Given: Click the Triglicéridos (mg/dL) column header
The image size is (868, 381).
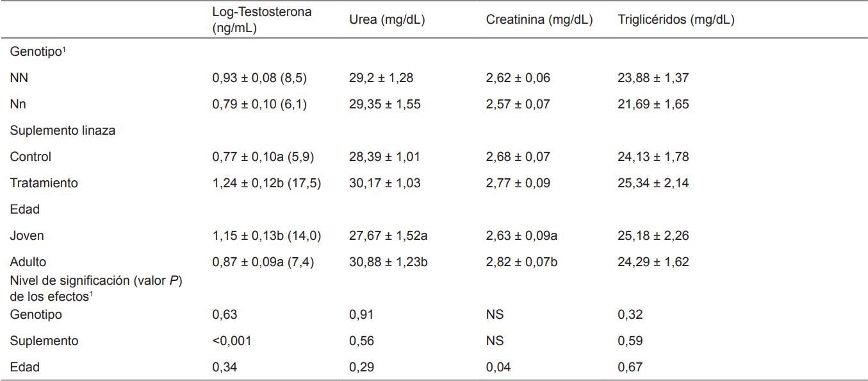Looking at the screenshot, I should coord(676,20).
